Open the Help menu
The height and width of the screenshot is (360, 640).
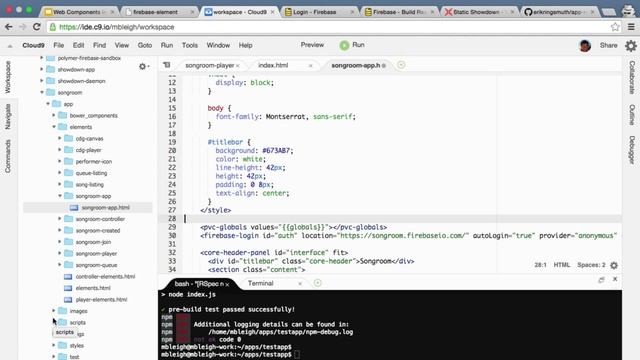(245, 45)
